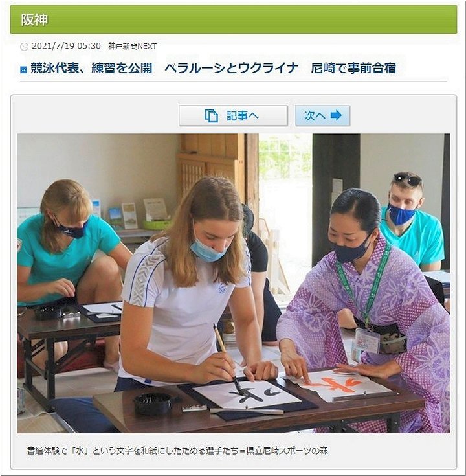
Task: Click the black 水 calligraphy paper in photo
Action: pyautogui.click(x=247, y=395)
